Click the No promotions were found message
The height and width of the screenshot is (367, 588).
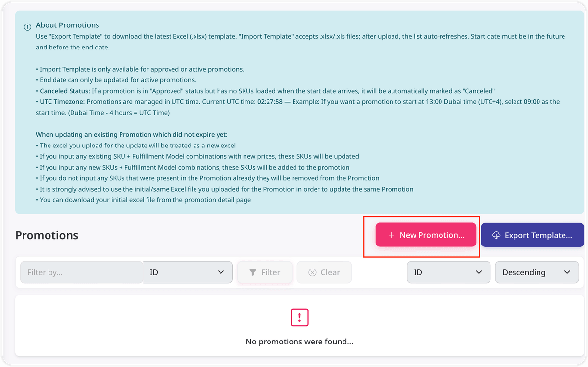pyautogui.click(x=299, y=342)
